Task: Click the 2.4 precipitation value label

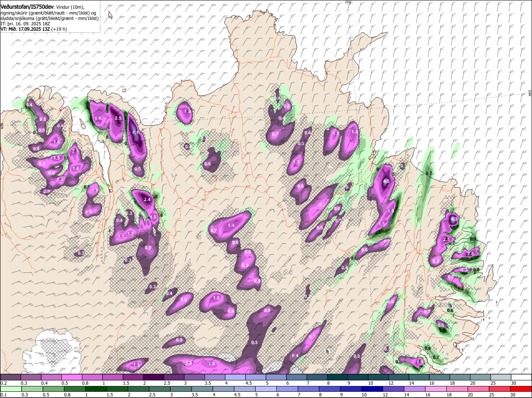Action: (147, 199)
